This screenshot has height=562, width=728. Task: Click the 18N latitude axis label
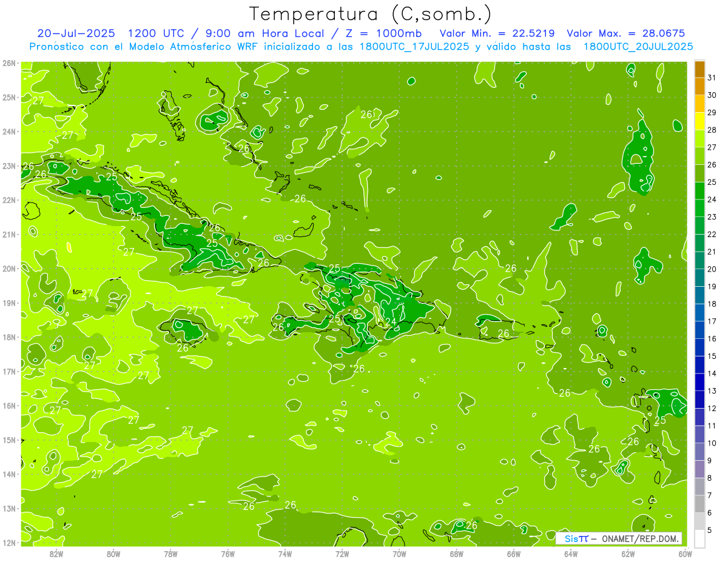[9, 337]
